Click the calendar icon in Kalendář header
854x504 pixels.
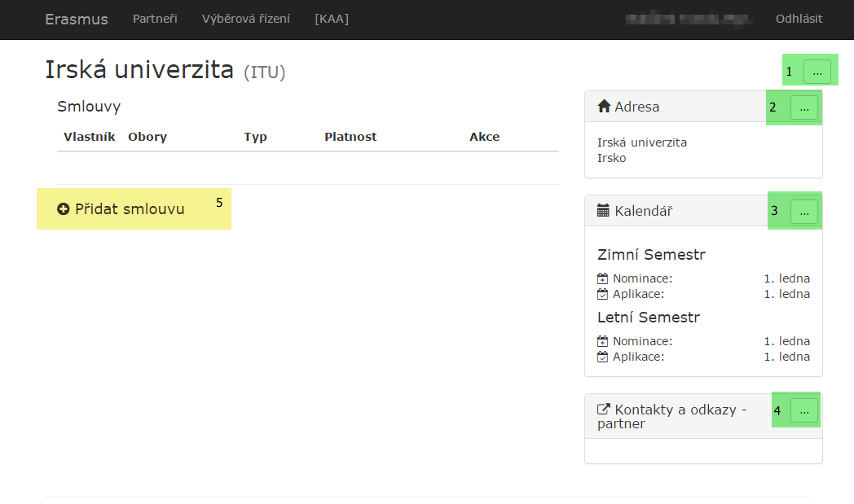point(604,211)
